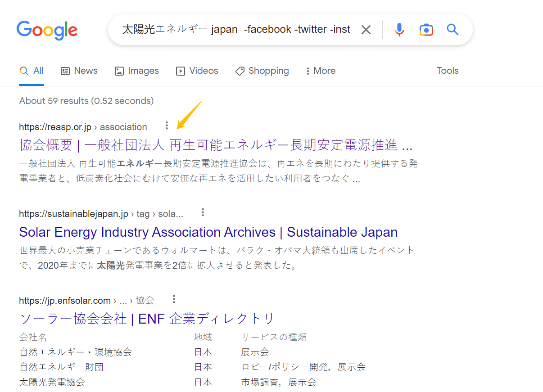The image size is (543, 392).
Task: Click the Sustainable Japan snippet about ウォルマート
Action: [217, 258]
